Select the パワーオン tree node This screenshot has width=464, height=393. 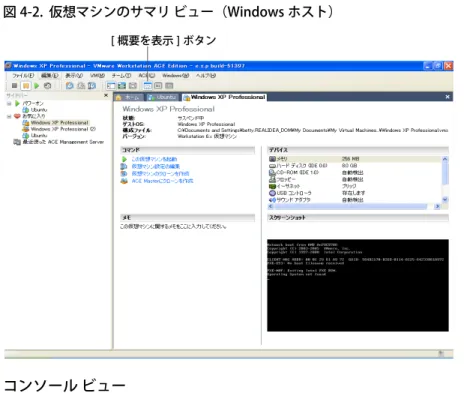coord(29,103)
